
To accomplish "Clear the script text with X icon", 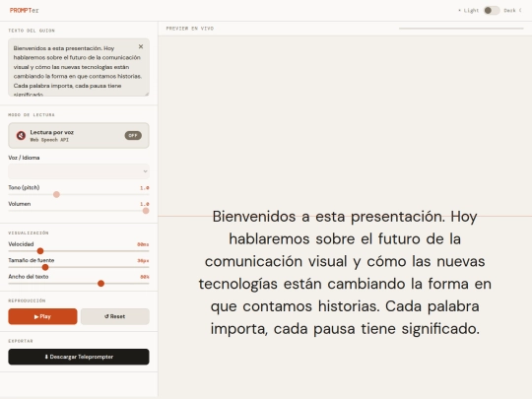I will [141, 46].
